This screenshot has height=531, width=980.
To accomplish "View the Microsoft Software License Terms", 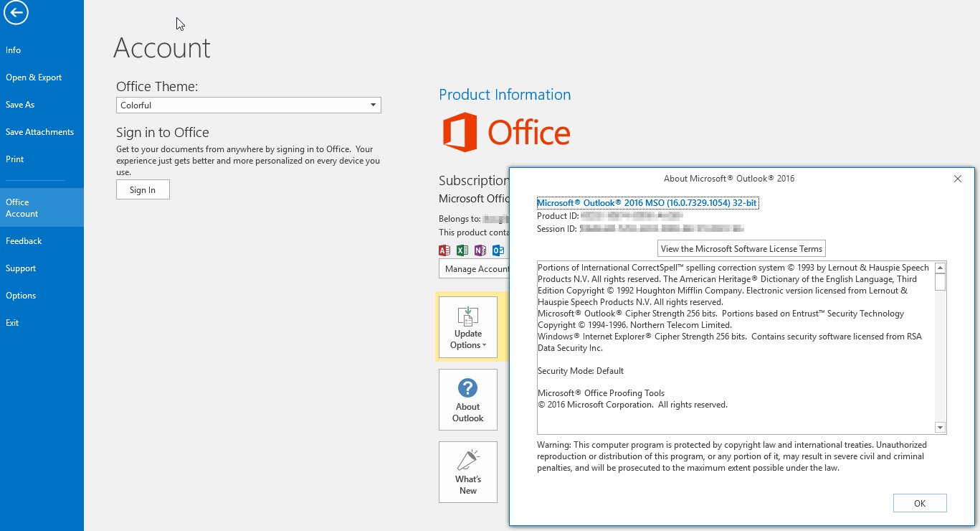I will pos(741,248).
